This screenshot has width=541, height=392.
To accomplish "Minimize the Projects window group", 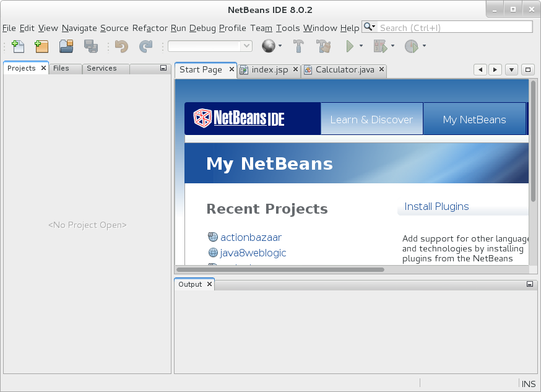I will coord(163,68).
